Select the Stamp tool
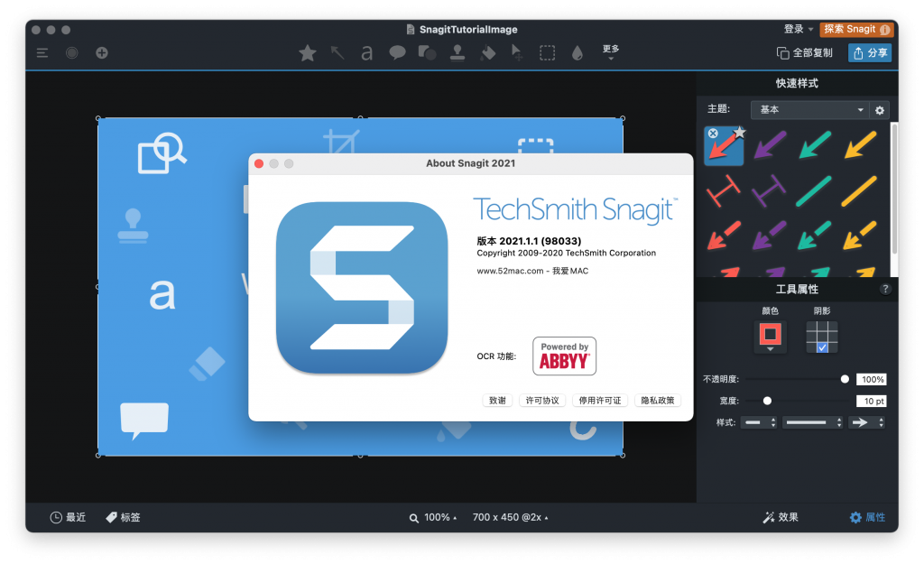The height and width of the screenshot is (564, 924). pos(457,53)
